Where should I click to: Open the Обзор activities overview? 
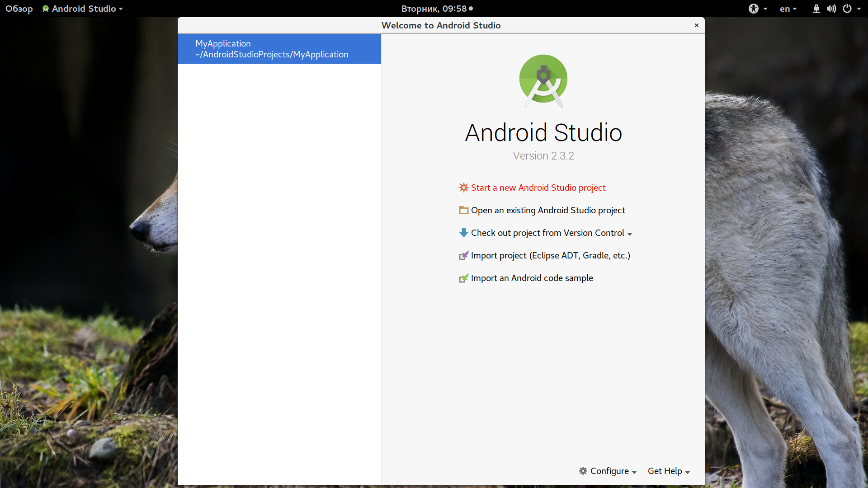coord(19,9)
